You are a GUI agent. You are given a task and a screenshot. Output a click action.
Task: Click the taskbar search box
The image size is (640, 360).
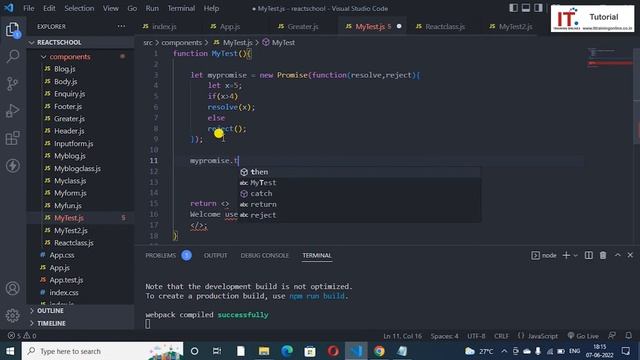(102, 351)
